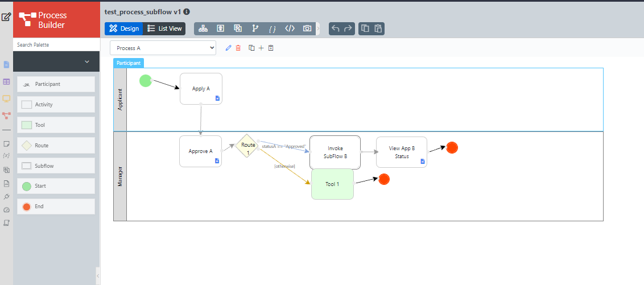Switch to Design tab
The height and width of the screenshot is (285, 644).
click(123, 28)
